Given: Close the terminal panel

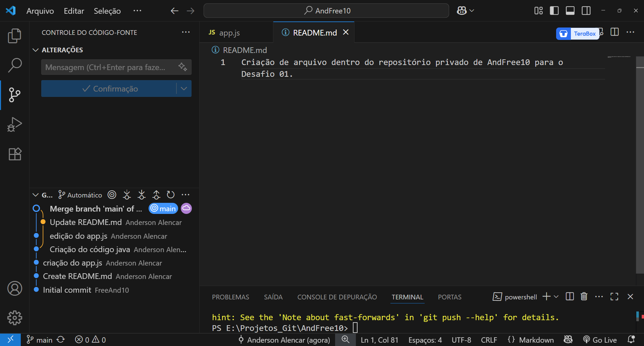Looking at the screenshot, I should coord(630,296).
